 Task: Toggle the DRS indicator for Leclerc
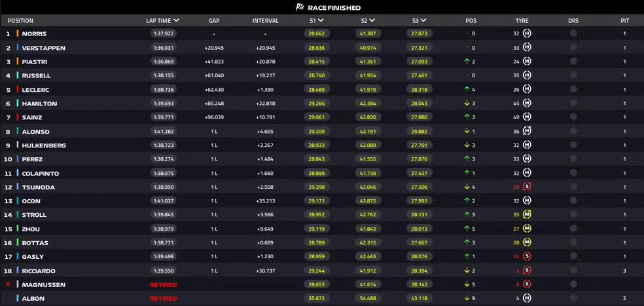(x=573, y=89)
